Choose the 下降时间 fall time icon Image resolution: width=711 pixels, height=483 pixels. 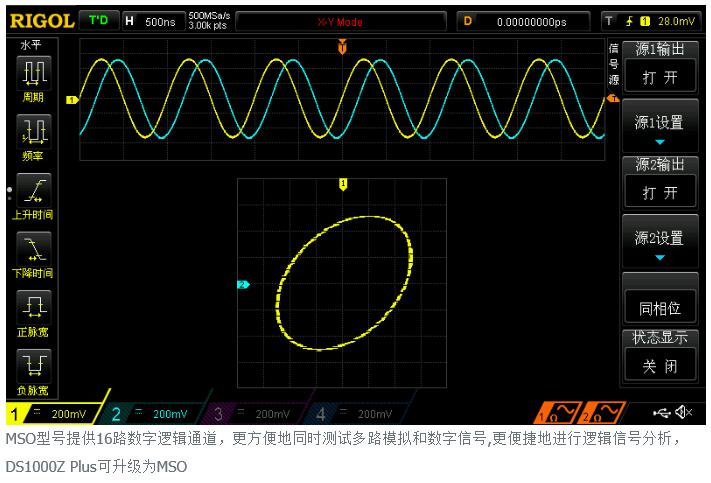click(33, 253)
